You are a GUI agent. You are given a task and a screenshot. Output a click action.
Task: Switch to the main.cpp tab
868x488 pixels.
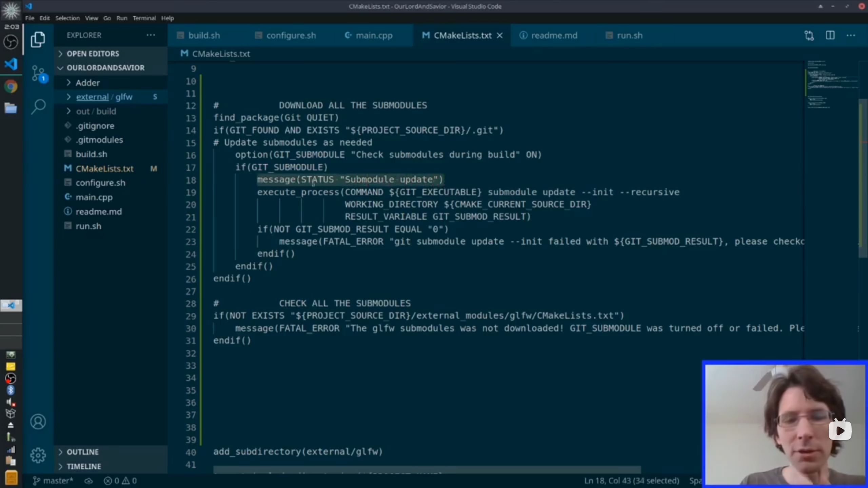pos(374,35)
